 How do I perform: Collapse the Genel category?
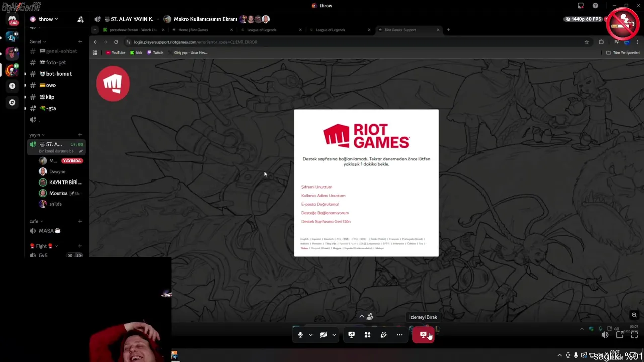pyautogui.click(x=38, y=42)
